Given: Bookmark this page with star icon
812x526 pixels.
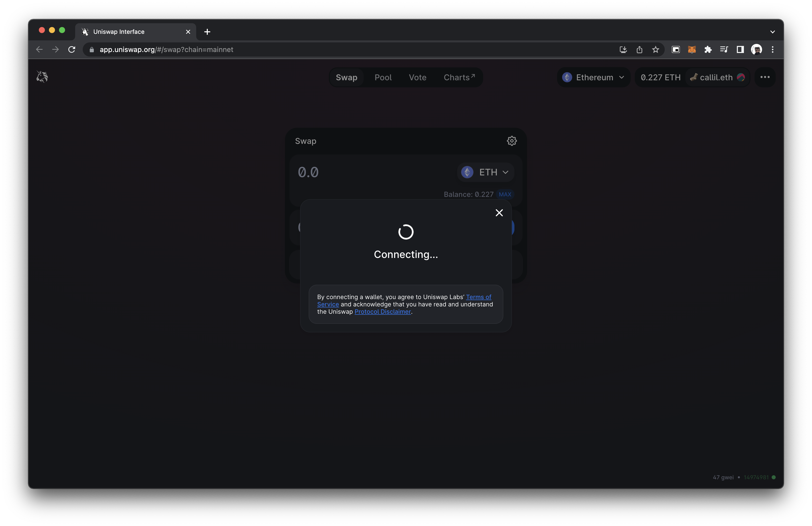Looking at the screenshot, I should click(655, 49).
